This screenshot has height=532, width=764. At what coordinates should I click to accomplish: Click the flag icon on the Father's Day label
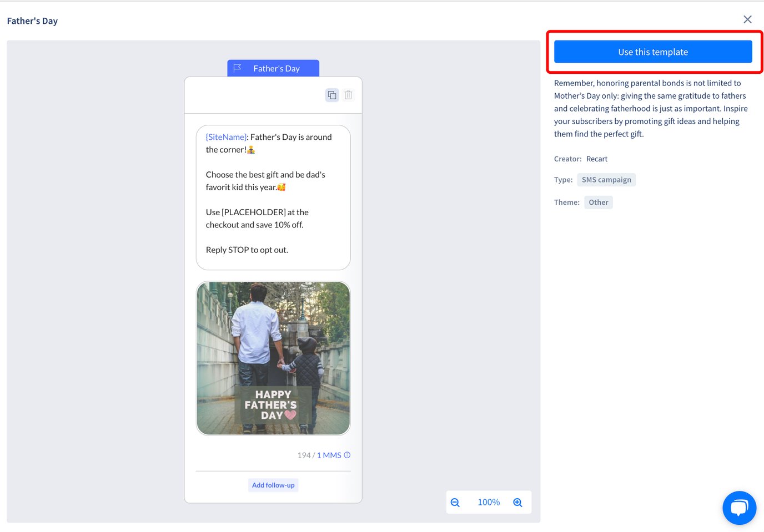(238, 68)
